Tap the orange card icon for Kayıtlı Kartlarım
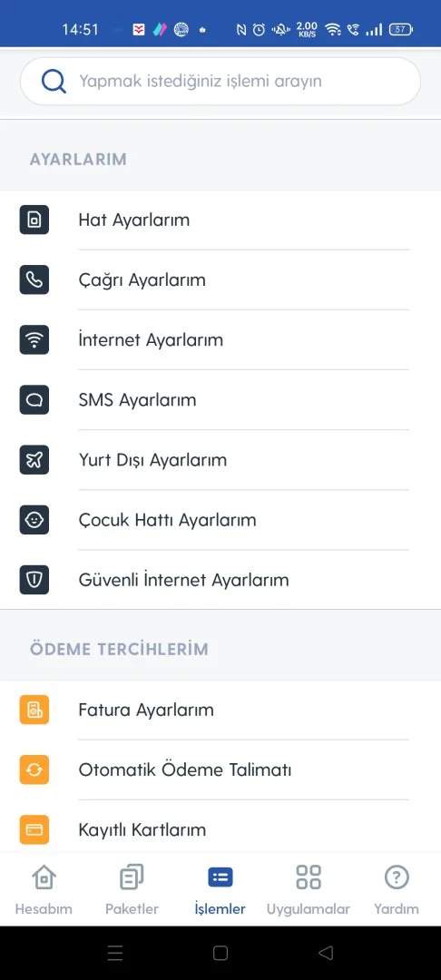The height and width of the screenshot is (980, 441). [34, 830]
